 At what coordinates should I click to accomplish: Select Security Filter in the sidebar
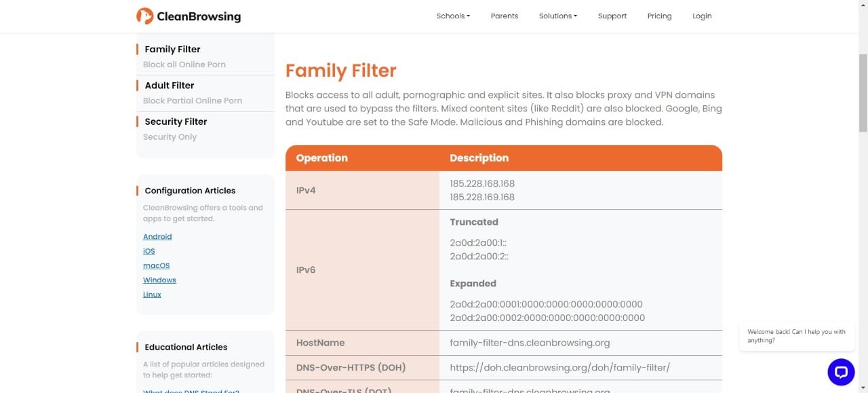(176, 121)
